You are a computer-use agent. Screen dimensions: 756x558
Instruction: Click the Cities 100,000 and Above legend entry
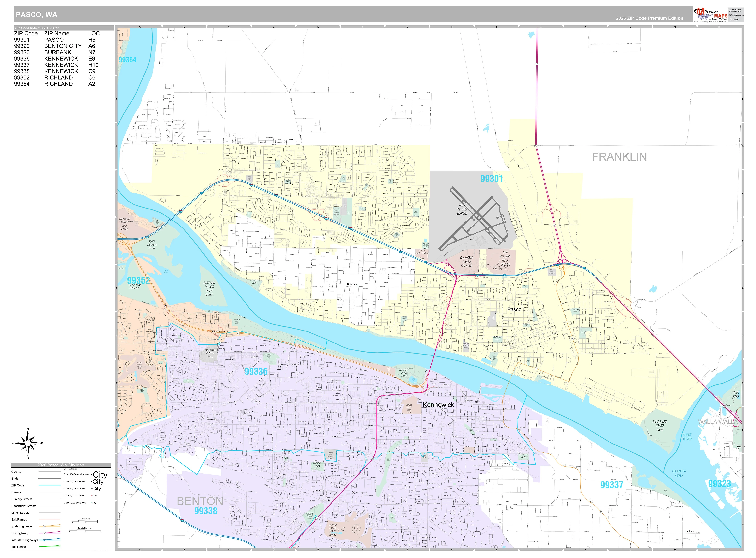point(76,475)
